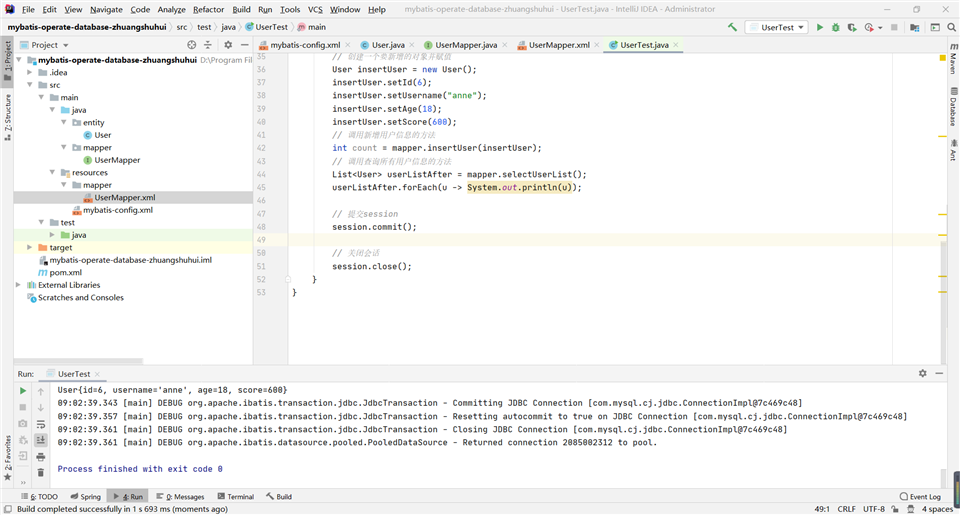
Task: Collapse the entity package
Action: pos(64,122)
